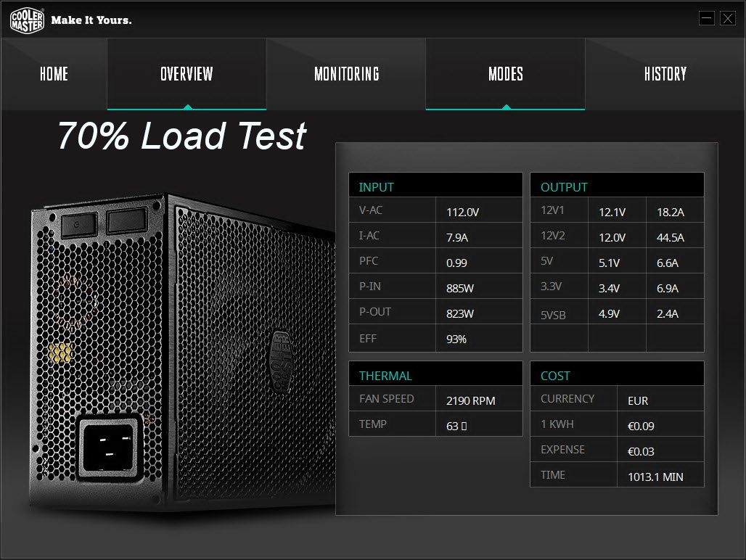Select the P-IN value 885W
The height and width of the screenshot is (560, 746).
(459, 288)
